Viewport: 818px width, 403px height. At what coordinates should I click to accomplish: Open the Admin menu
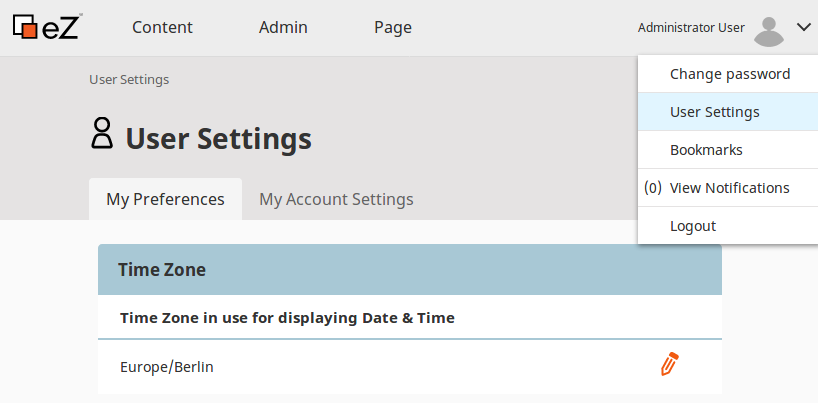coord(283,28)
